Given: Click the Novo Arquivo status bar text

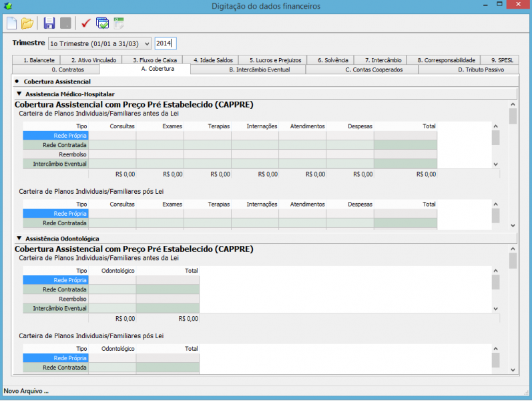Looking at the screenshot, I should point(26,391).
